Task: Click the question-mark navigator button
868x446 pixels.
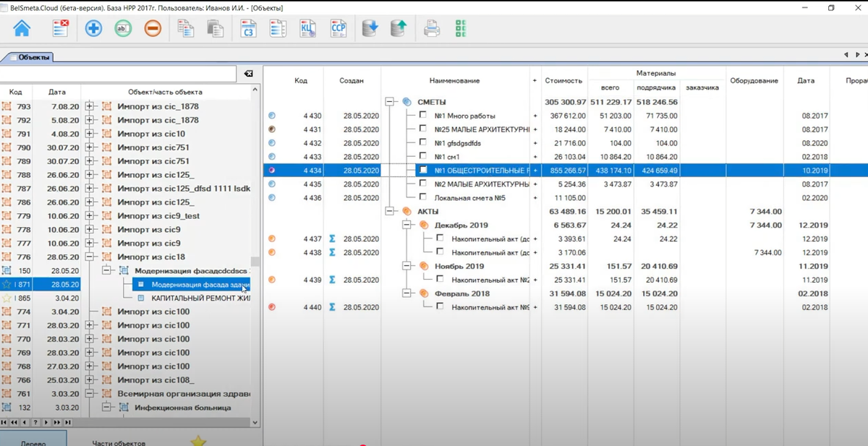Action: (x=35, y=422)
